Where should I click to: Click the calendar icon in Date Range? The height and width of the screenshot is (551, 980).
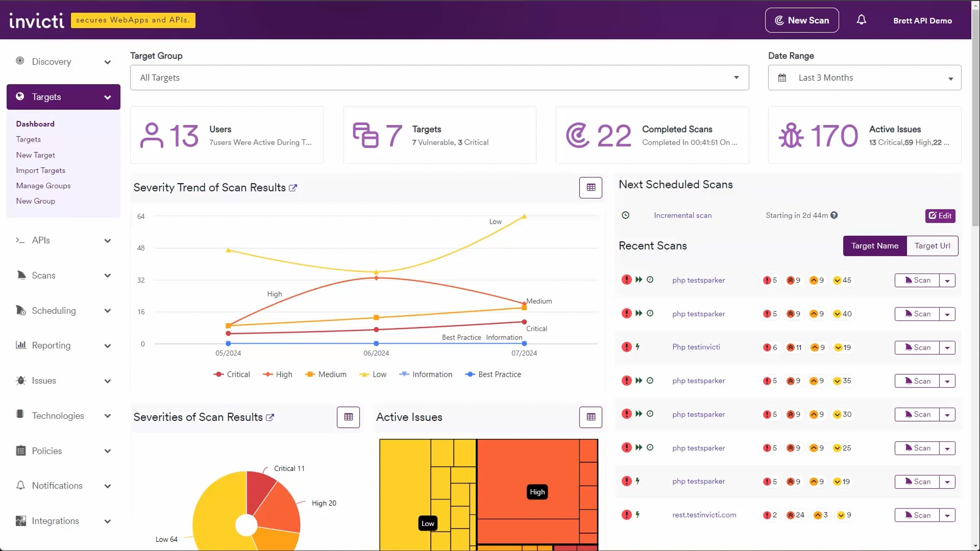pos(782,78)
